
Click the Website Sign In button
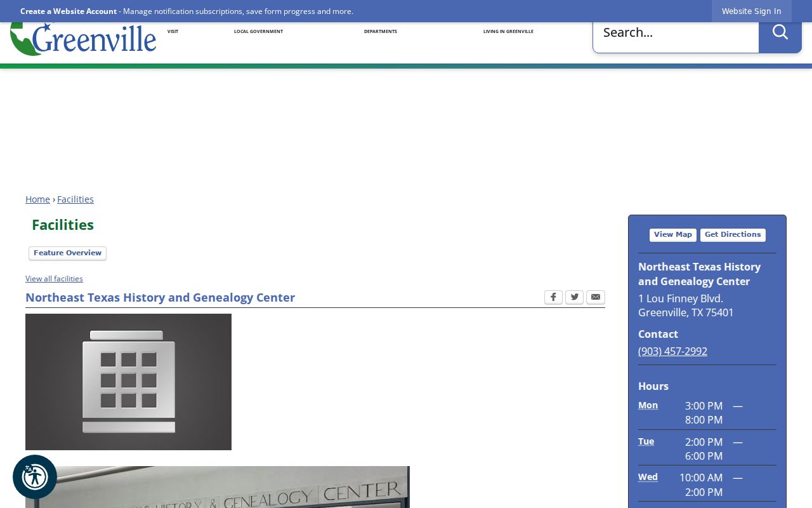click(x=752, y=11)
